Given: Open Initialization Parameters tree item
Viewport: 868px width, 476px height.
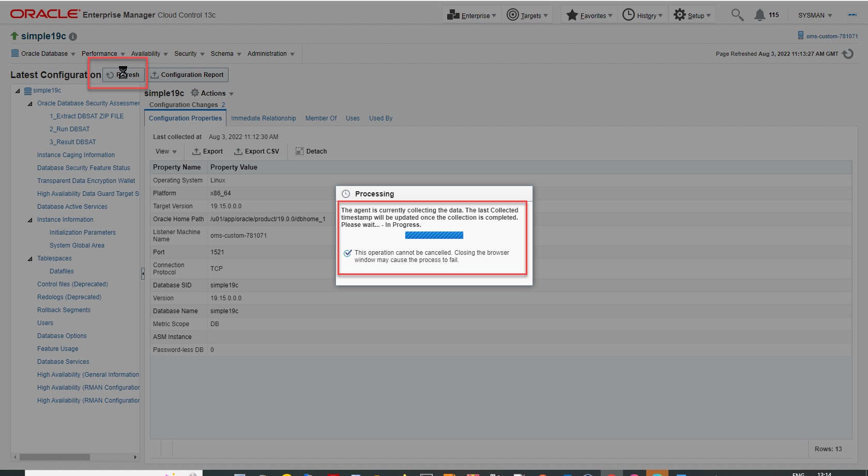Looking at the screenshot, I should coord(82,233).
